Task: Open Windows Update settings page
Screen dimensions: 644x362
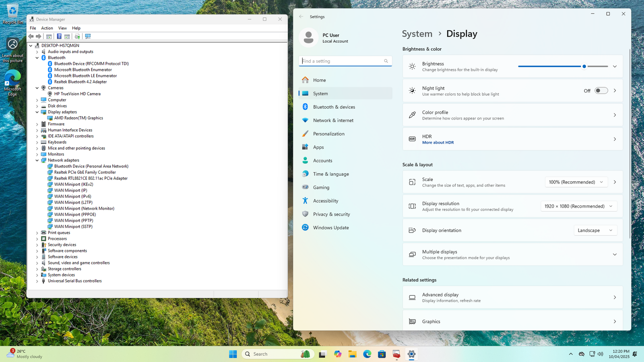Action: [330, 228]
